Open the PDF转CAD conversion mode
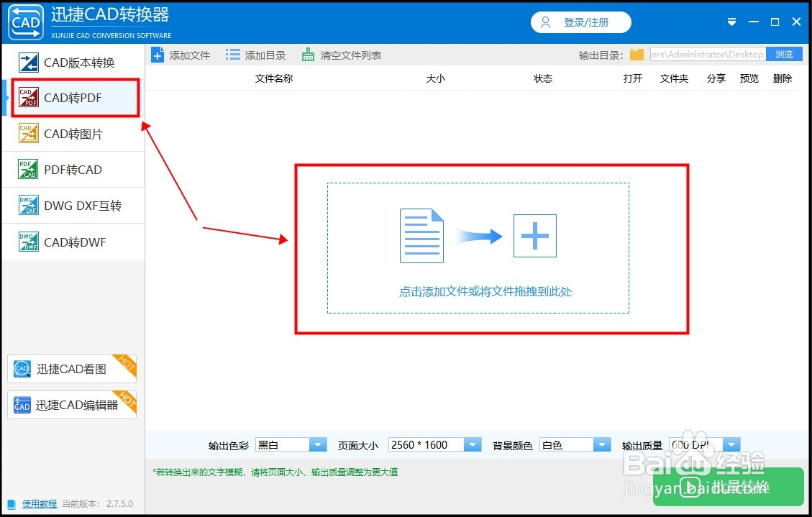 [73, 170]
